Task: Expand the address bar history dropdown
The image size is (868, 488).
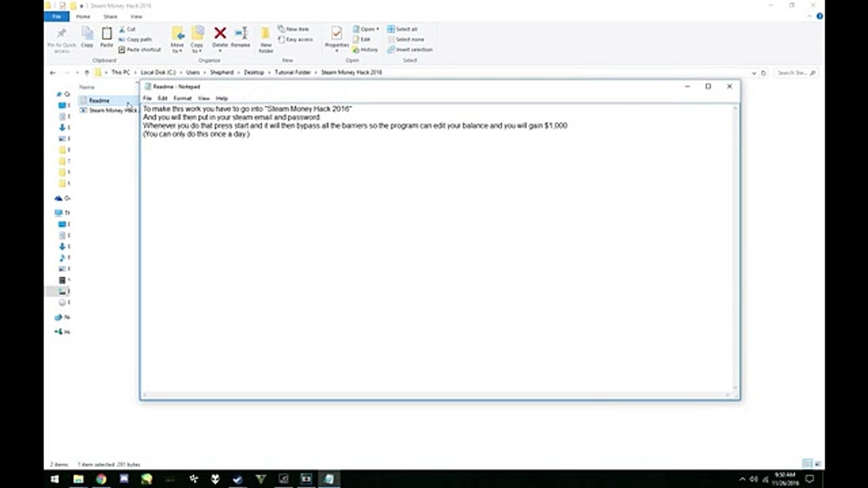Action: [754, 73]
